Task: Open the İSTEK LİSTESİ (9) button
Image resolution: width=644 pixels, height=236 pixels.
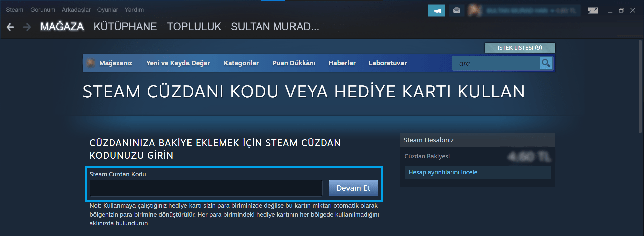Action: point(520,48)
